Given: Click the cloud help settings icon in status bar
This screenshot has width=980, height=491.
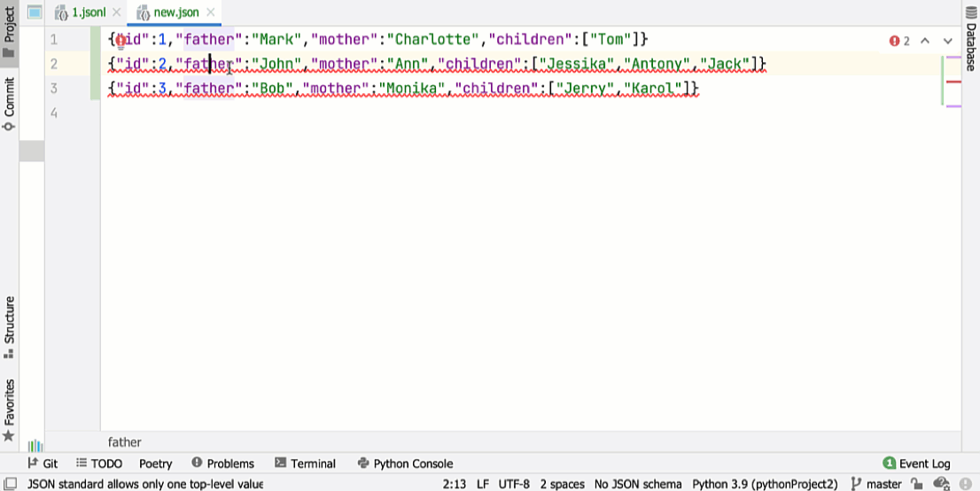Looking at the screenshot, I should (941, 484).
